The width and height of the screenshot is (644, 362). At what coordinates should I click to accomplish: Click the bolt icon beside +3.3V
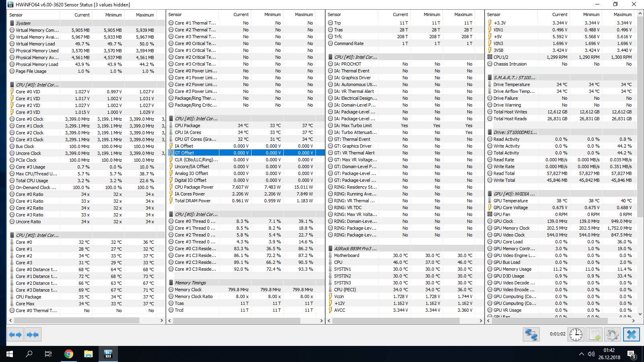pos(490,23)
